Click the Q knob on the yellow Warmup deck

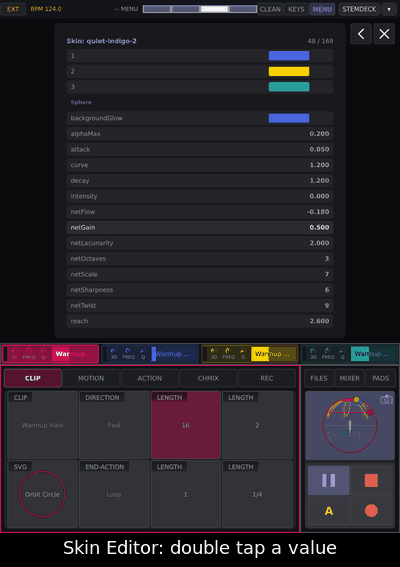click(x=243, y=351)
